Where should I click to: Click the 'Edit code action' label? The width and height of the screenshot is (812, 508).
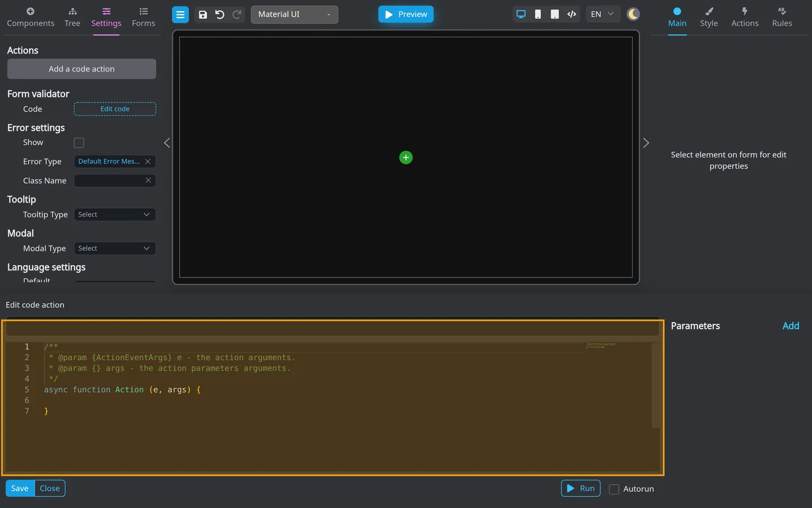click(35, 305)
